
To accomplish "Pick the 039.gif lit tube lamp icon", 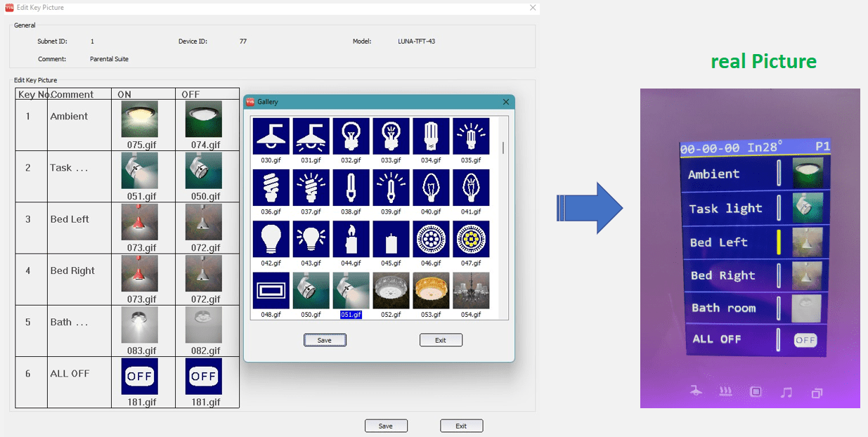I will pos(391,187).
